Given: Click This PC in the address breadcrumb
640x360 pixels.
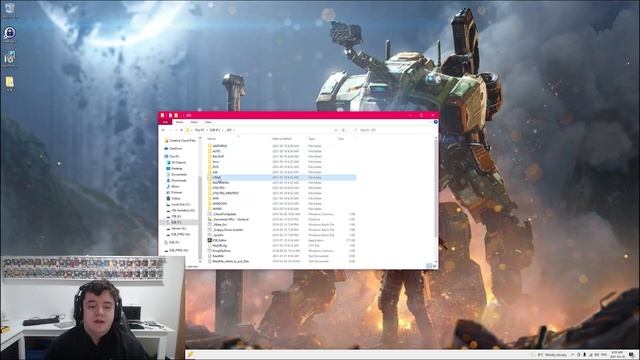Looking at the screenshot, I should point(200,130).
